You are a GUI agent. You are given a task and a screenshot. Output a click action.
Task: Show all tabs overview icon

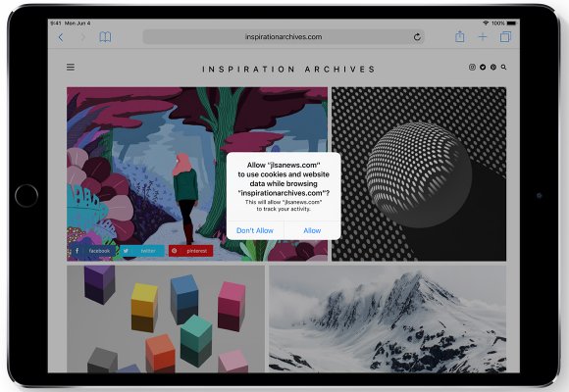(505, 37)
